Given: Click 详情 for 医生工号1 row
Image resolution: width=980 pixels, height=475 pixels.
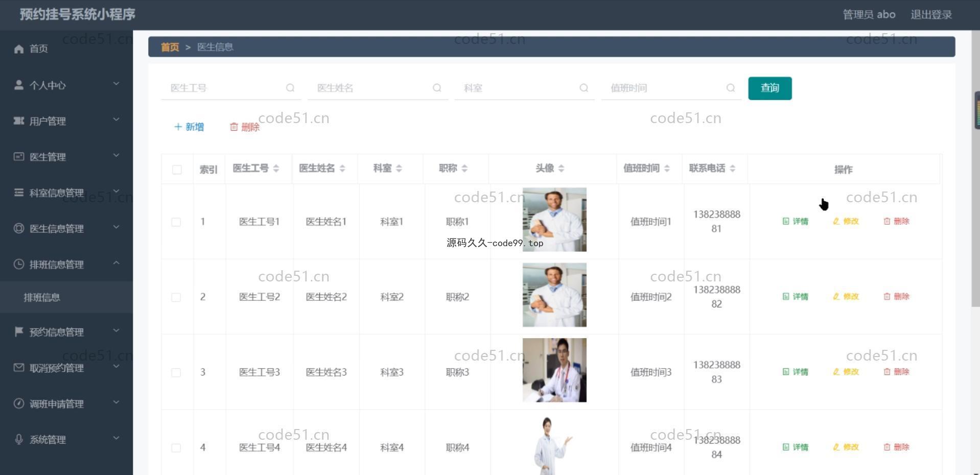Looking at the screenshot, I should point(796,221).
